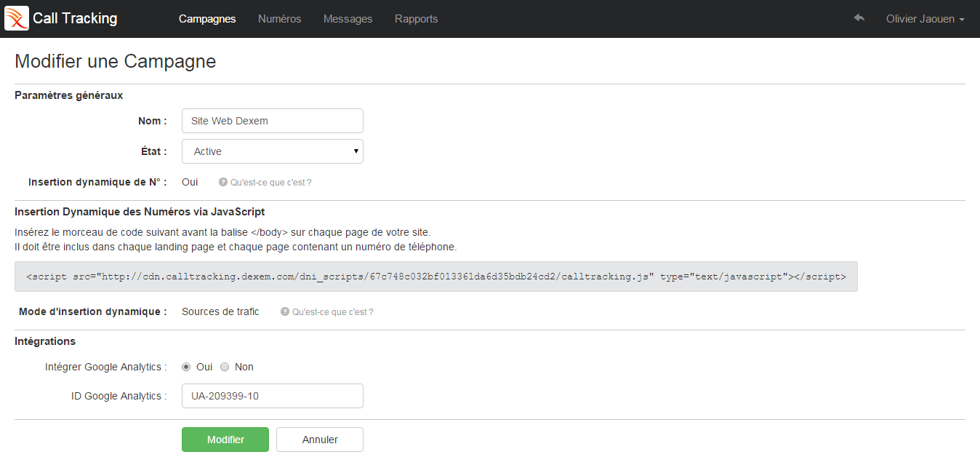Click inside the Nom field showing Site Web Dexem
This screenshot has height=465, width=980.
click(272, 120)
